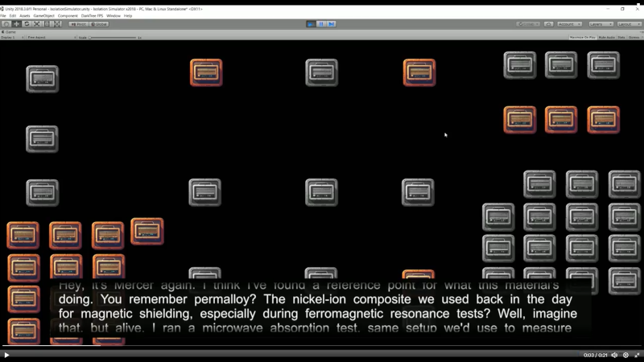
Task: Mute the video volume speaker
Action: tap(614, 355)
